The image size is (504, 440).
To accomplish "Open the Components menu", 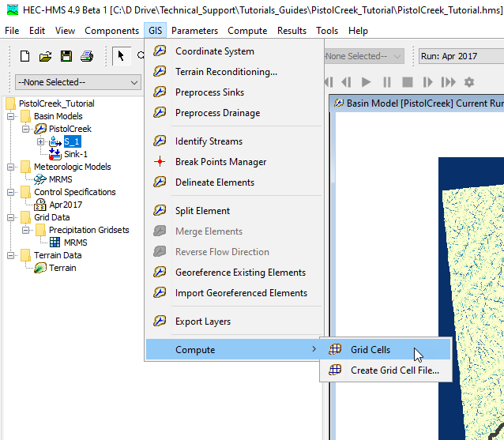I will click(112, 31).
